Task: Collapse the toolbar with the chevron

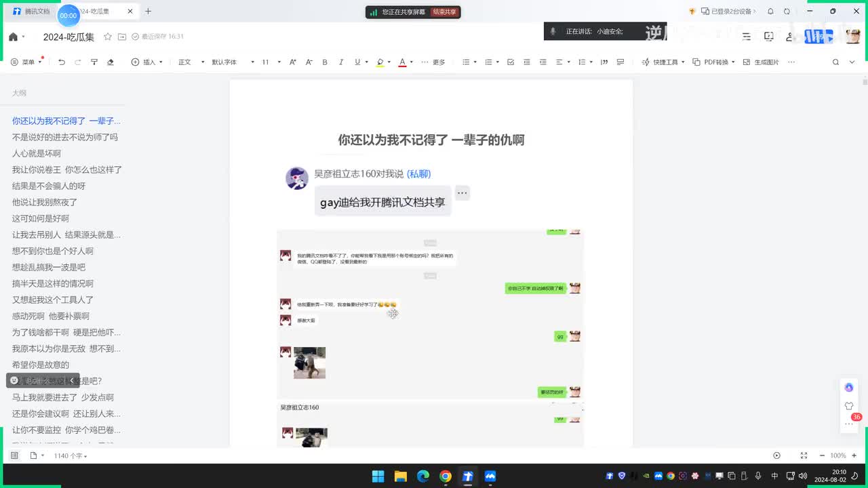Action: pos(852,62)
